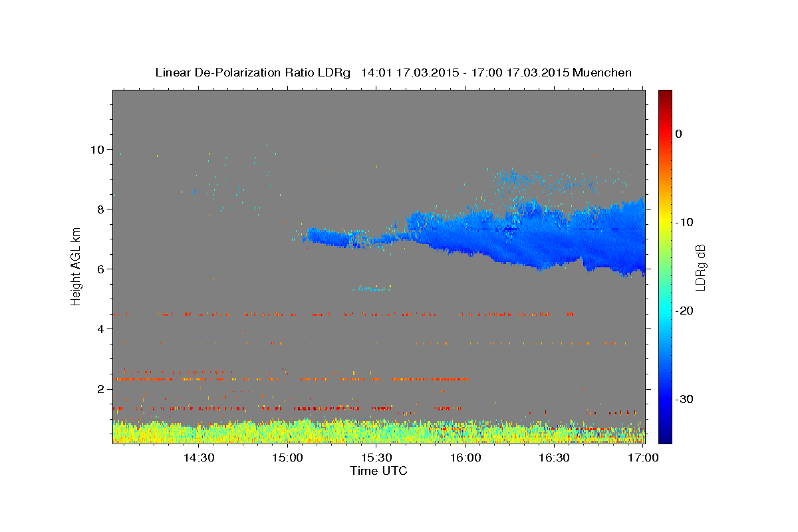Click the 16:30 time tick label
Viewport: 798px width, 532px height.
(x=553, y=458)
